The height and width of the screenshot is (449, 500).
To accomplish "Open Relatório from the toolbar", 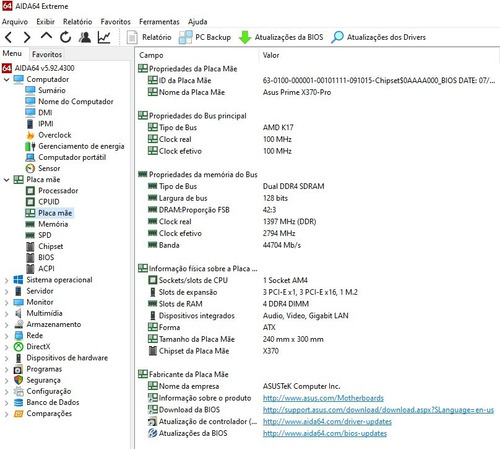I will coord(149,37).
